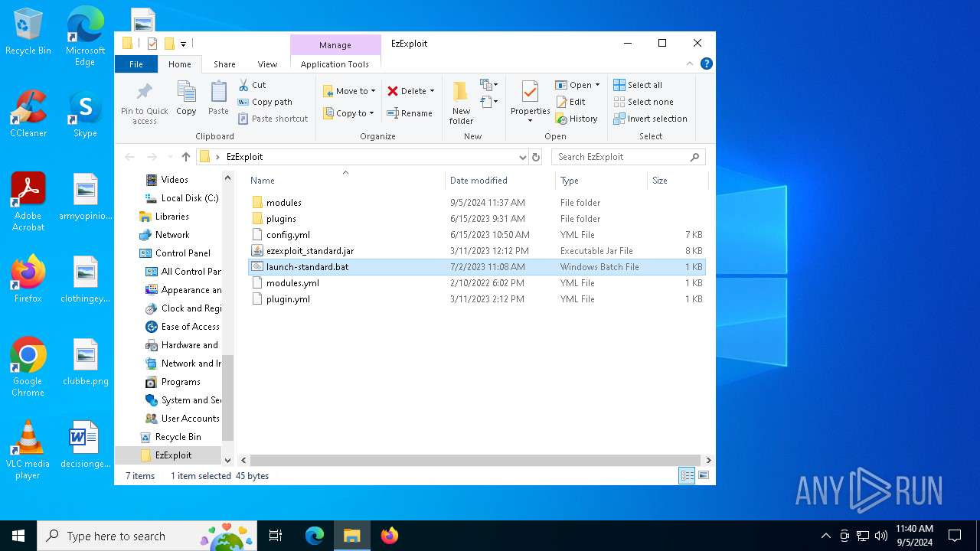Image resolution: width=980 pixels, height=551 pixels.
Task: Click Paste shortcut in ribbon
Action: pyautogui.click(x=273, y=119)
